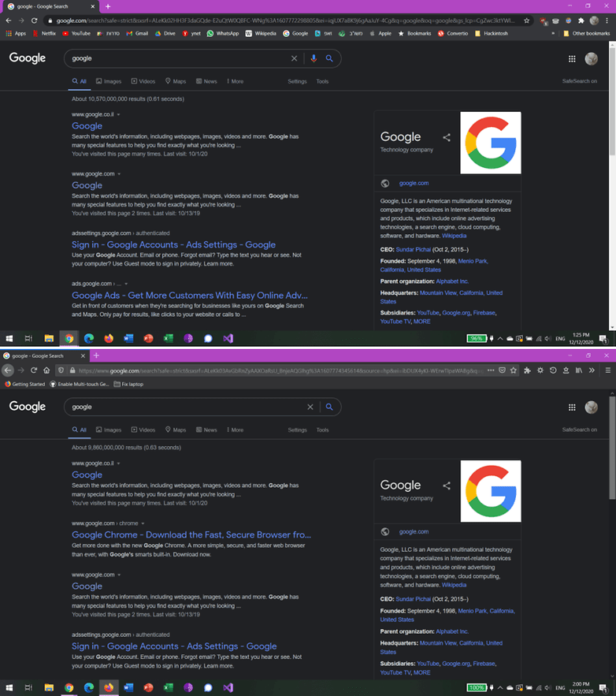Switch to Images tab in Chrome window
Image resolution: width=616 pixels, height=696 pixels.
pos(109,82)
